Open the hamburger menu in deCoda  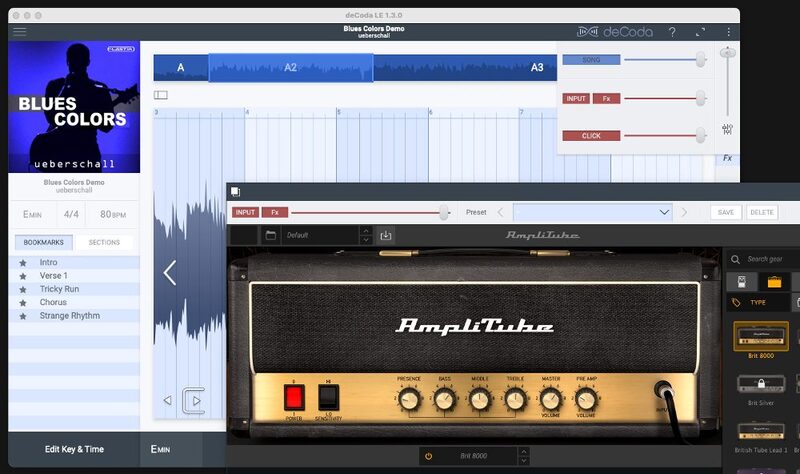click(x=19, y=31)
